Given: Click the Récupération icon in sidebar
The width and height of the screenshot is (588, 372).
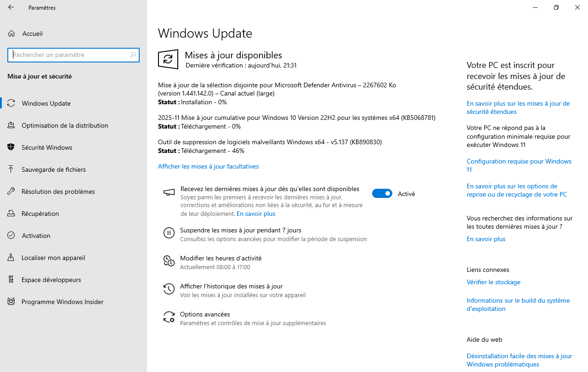Looking at the screenshot, I should [11, 214].
